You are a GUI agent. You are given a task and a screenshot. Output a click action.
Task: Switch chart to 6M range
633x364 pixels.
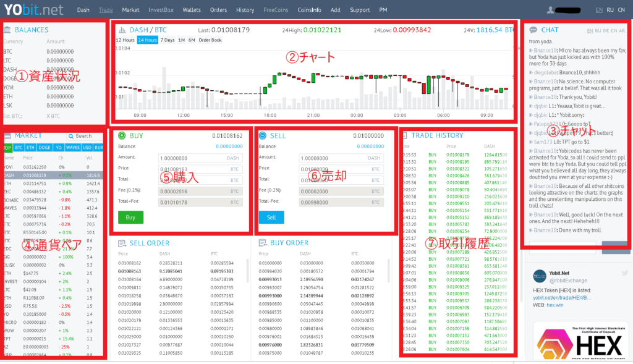[x=192, y=40]
